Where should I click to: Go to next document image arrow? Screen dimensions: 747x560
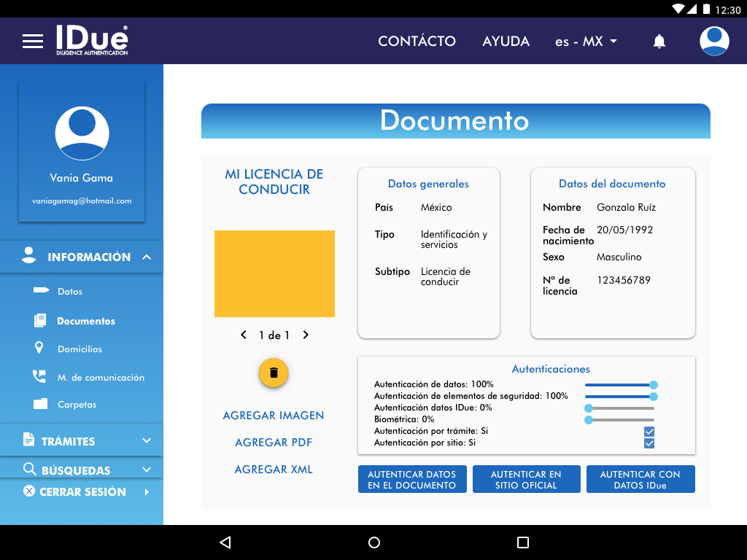[306, 335]
